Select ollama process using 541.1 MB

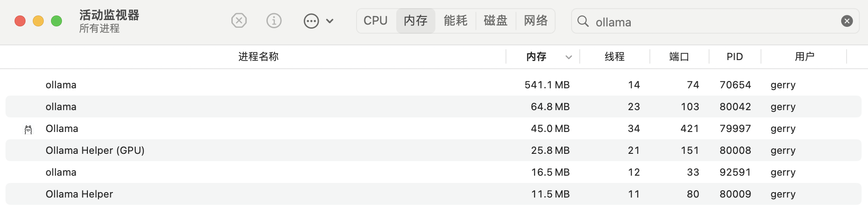(x=434, y=85)
